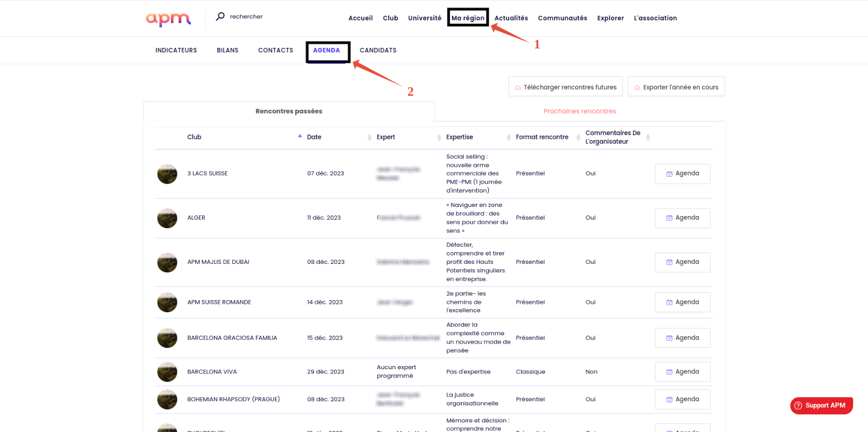Click the BOHEMIAN RHAPSODY (PRAGUE) avatar

[167, 400]
